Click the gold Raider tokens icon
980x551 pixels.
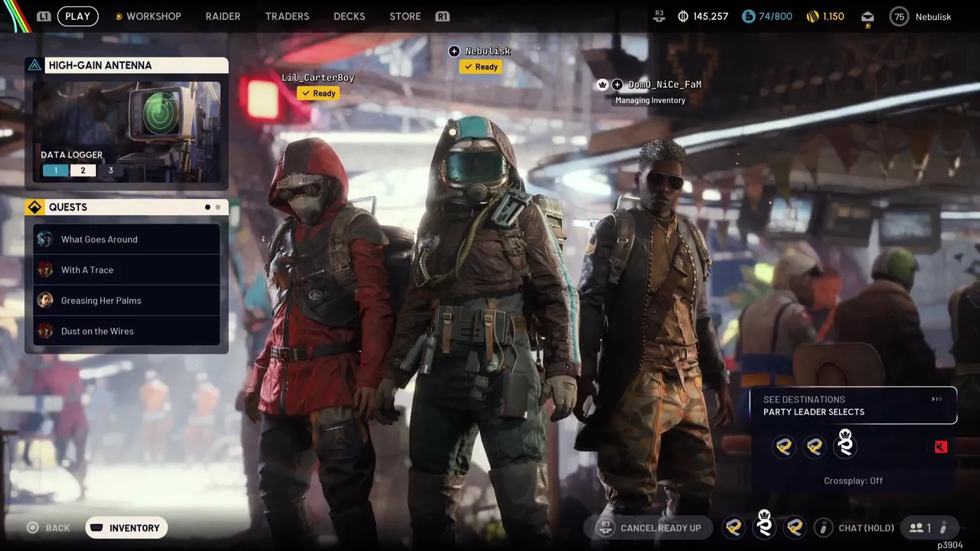click(x=812, y=16)
